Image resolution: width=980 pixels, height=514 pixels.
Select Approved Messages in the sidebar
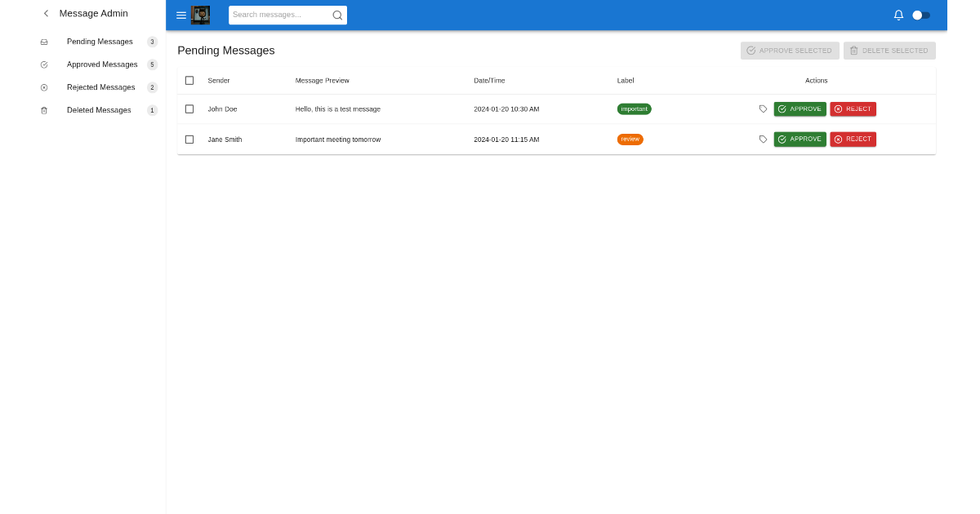tap(101, 64)
